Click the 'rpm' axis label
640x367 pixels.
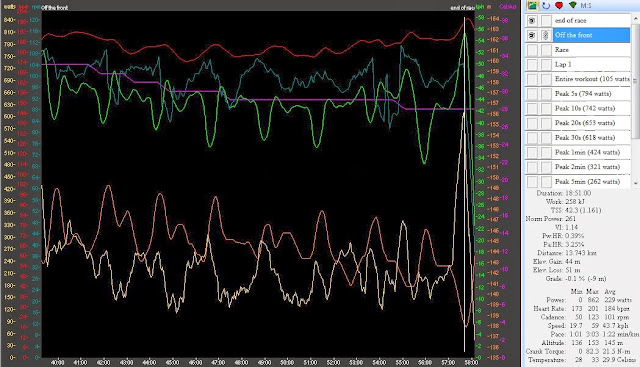point(36,7)
